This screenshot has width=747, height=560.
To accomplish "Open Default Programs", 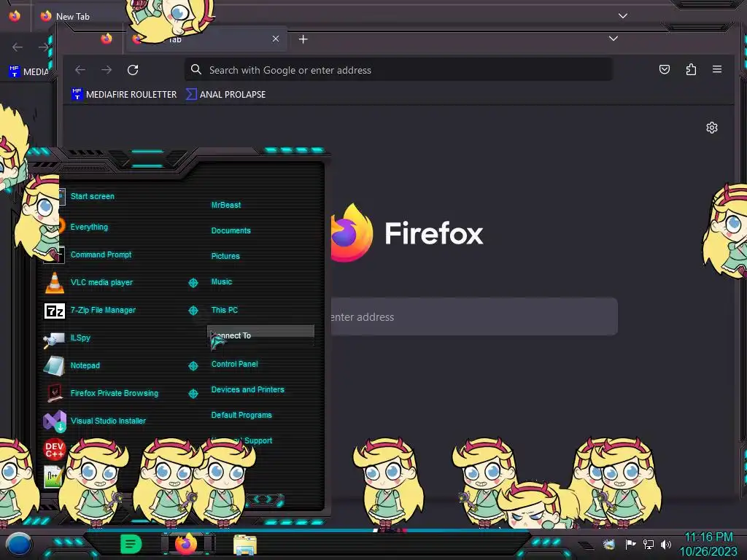I will click(241, 415).
